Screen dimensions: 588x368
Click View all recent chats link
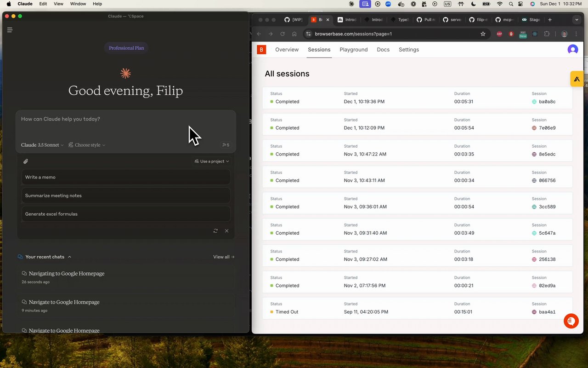[x=224, y=257]
